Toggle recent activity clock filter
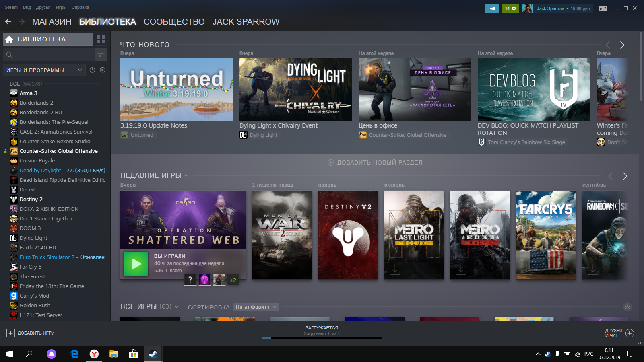This screenshot has width=644, height=362. [x=92, y=70]
